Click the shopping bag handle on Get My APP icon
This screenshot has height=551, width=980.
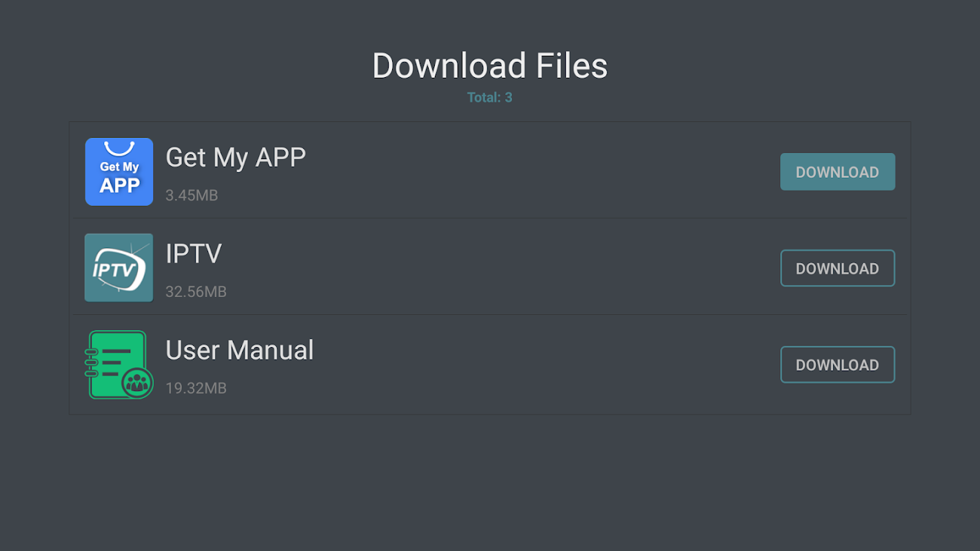(119, 149)
